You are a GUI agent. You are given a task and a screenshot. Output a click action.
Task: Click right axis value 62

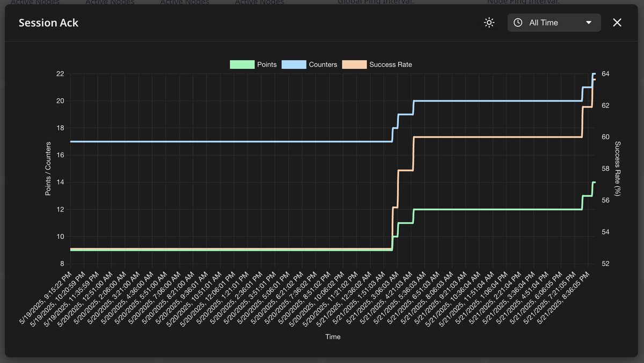coord(605,105)
